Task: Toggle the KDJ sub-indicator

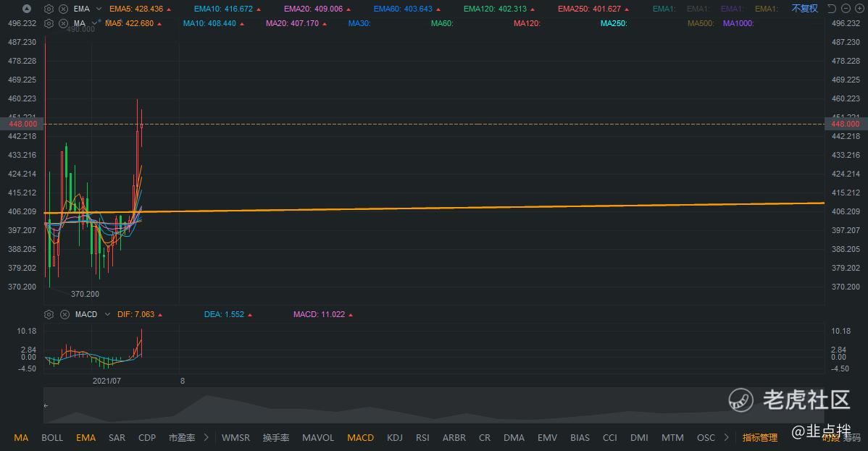Action: pos(395,438)
